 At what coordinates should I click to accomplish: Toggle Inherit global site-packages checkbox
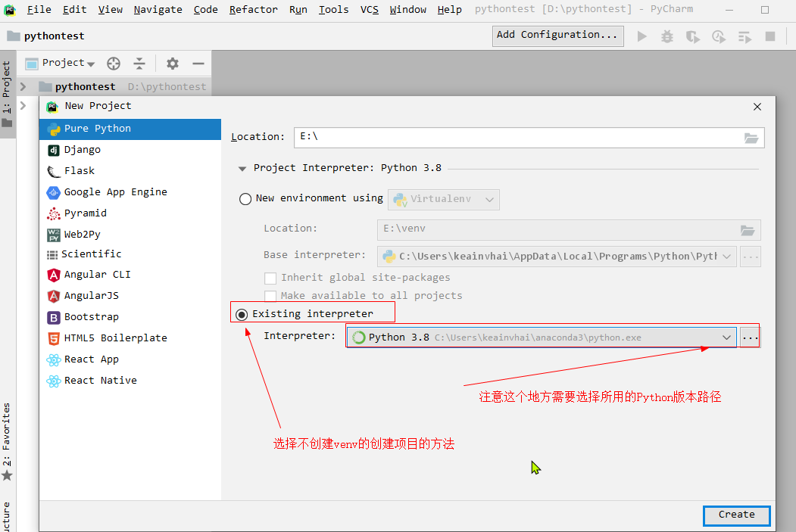(270, 278)
